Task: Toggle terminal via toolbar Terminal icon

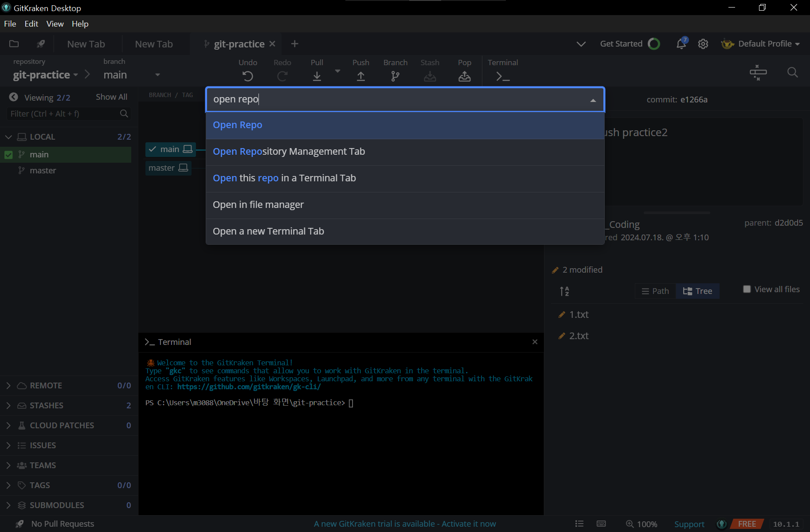Action: [503, 76]
